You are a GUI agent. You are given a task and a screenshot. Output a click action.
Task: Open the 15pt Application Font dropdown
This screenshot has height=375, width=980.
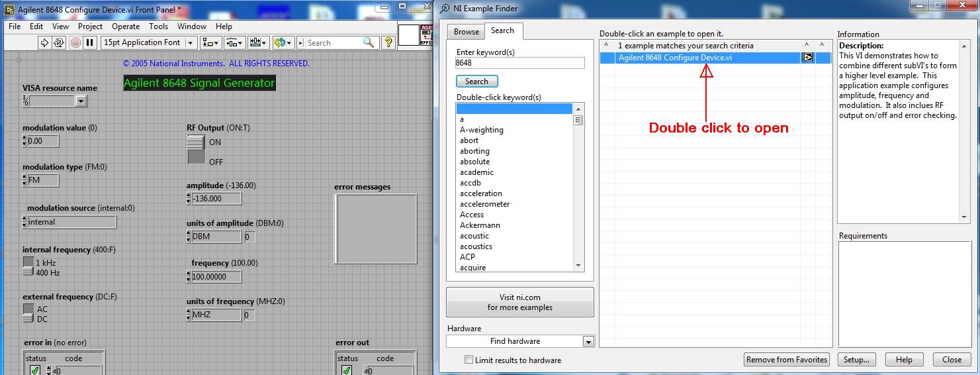[191, 42]
